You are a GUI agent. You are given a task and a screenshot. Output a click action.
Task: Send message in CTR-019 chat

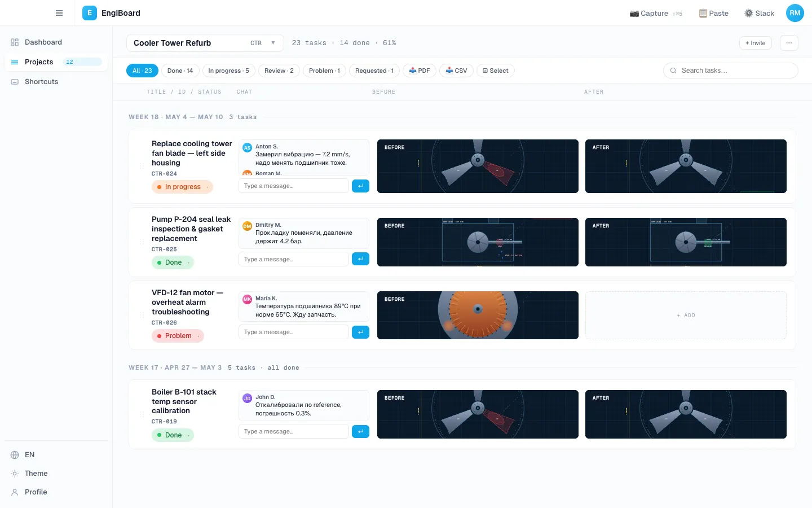click(360, 431)
